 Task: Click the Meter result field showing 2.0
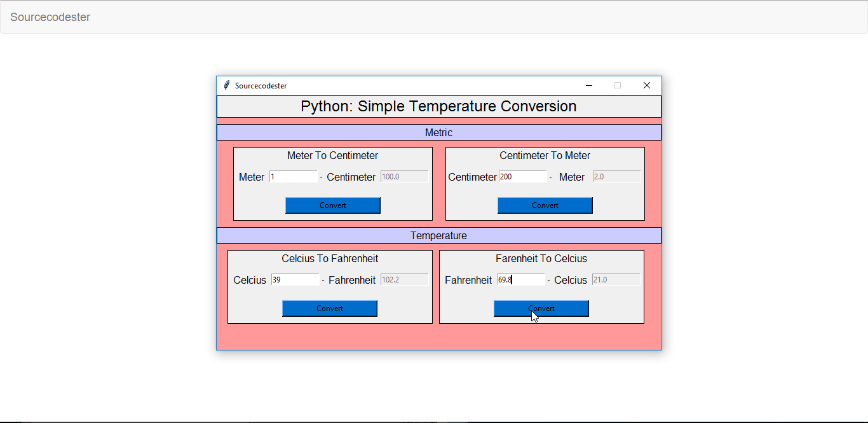point(617,177)
